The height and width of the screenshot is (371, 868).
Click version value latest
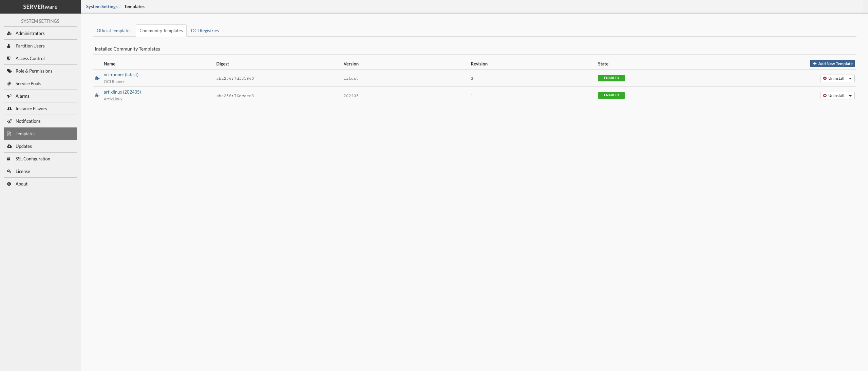(x=351, y=78)
